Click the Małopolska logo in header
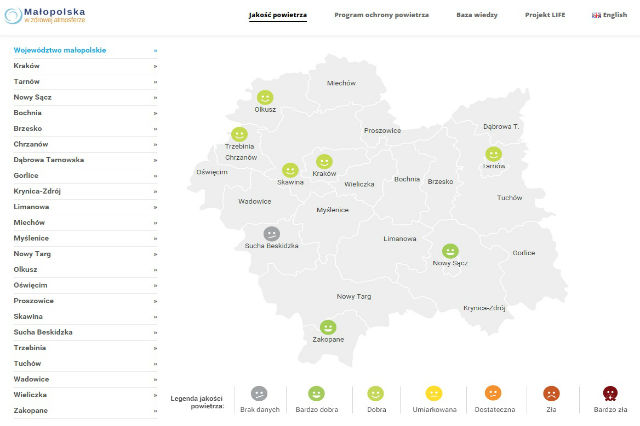Viewport: 640px width, 426px height. tap(51, 17)
